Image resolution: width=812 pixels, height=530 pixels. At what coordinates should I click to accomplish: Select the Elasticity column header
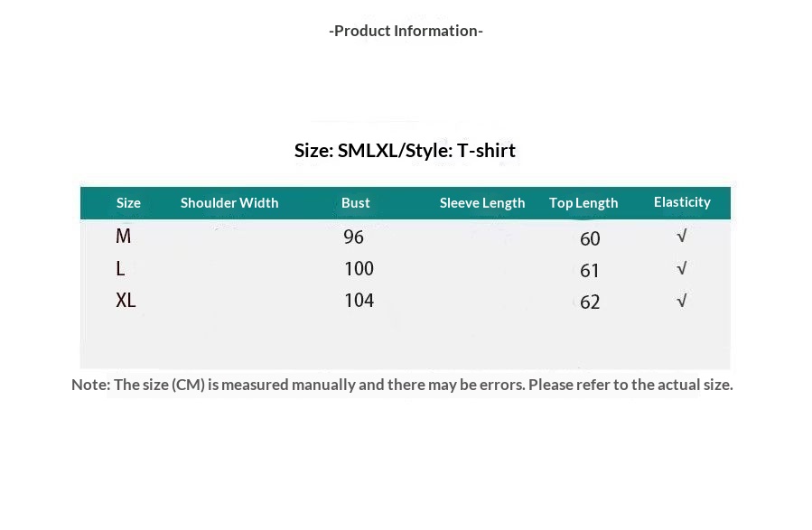point(682,202)
